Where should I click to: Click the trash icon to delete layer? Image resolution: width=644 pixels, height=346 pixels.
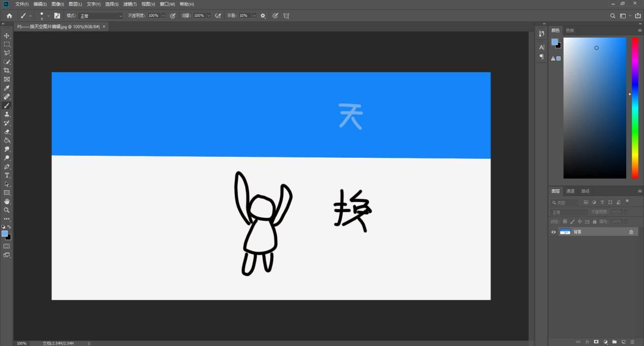[632, 342]
